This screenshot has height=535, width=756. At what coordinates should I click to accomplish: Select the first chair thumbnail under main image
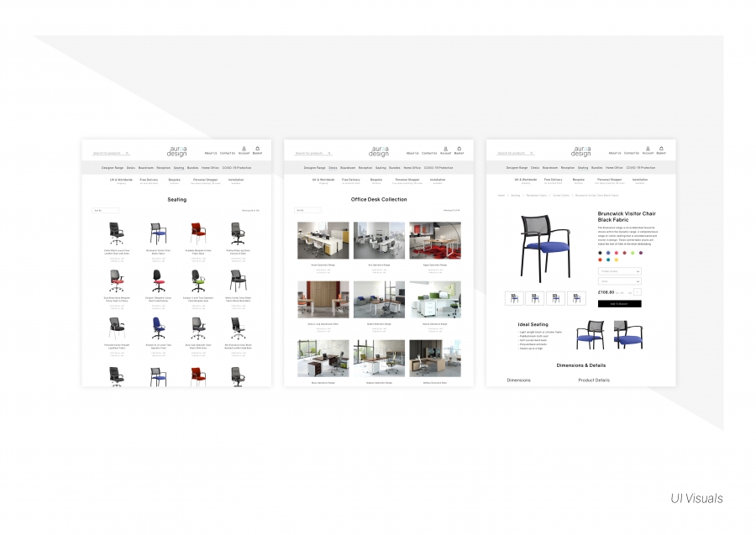[514, 298]
